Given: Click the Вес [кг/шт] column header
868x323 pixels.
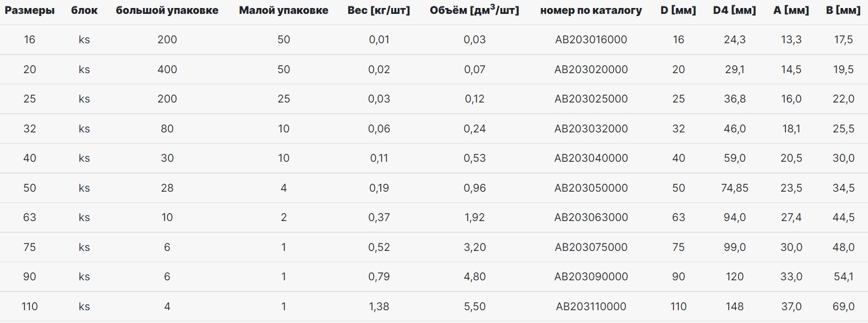Looking at the screenshot, I should tap(379, 10).
